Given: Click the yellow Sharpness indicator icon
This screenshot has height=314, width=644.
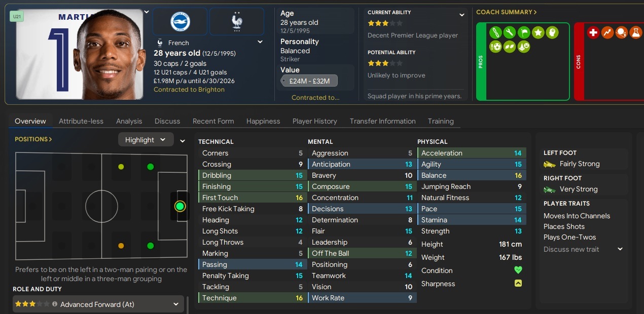Looking at the screenshot, I should [518, 284].
